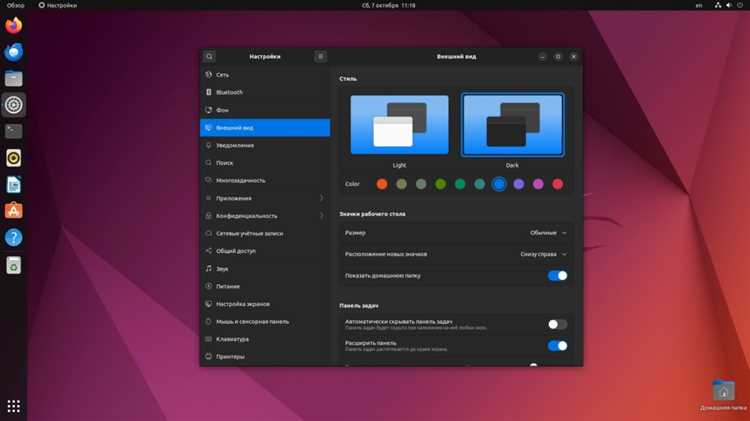
Task: Pick the purple accent color
Action: (518, 184)
